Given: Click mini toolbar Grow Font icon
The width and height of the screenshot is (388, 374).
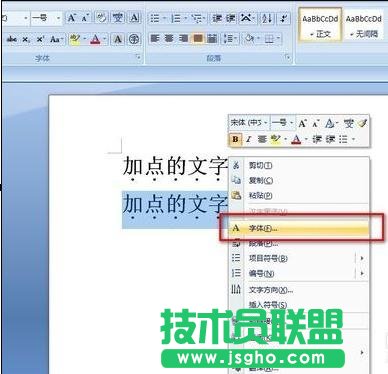Looking at the screenshot, I should [x=302, y=124].
